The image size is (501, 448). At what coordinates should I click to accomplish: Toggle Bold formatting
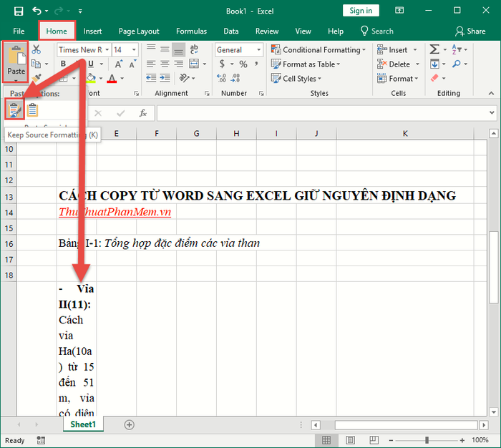point(63,64)
